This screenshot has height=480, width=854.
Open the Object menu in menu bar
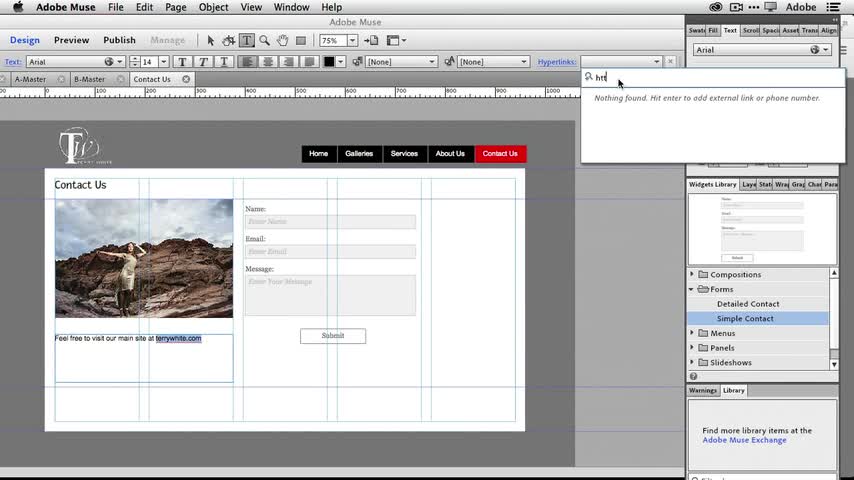214,7
